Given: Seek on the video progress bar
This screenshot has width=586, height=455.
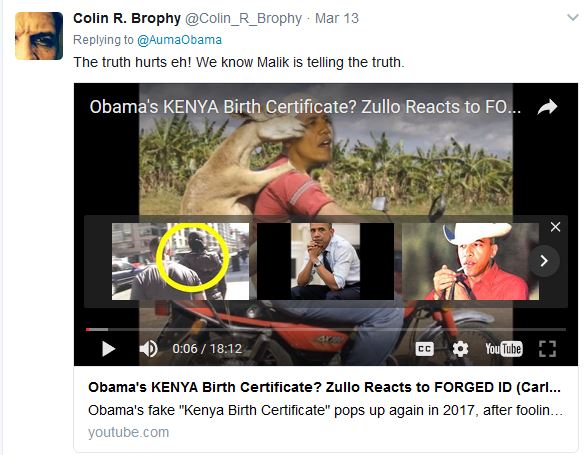Looking at the screenshot, I should [x=326, y=329].
